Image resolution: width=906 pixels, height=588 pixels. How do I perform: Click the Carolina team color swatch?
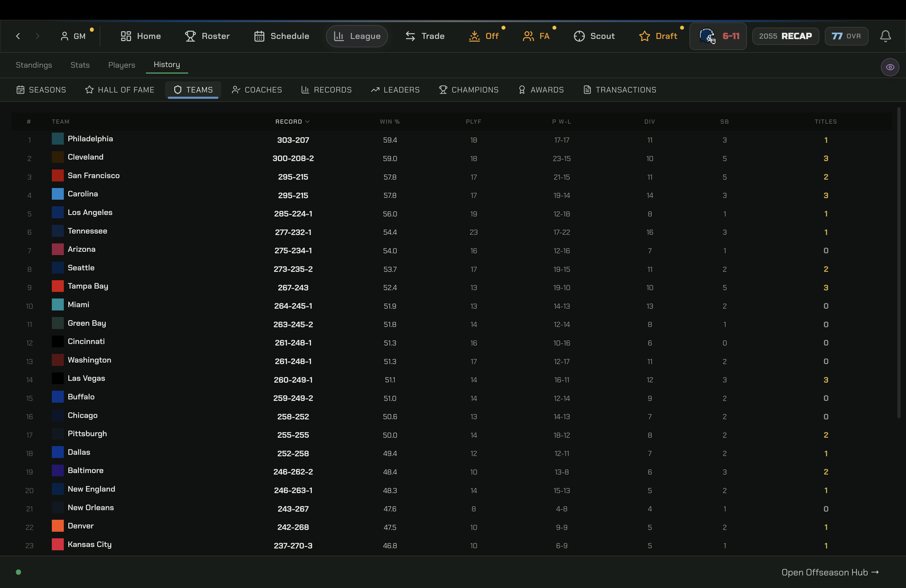(x=58, y=194)
